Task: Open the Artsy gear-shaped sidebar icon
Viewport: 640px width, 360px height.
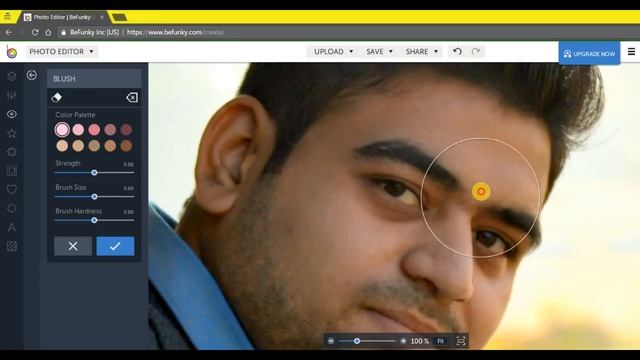Action: (x=12, y=152)
